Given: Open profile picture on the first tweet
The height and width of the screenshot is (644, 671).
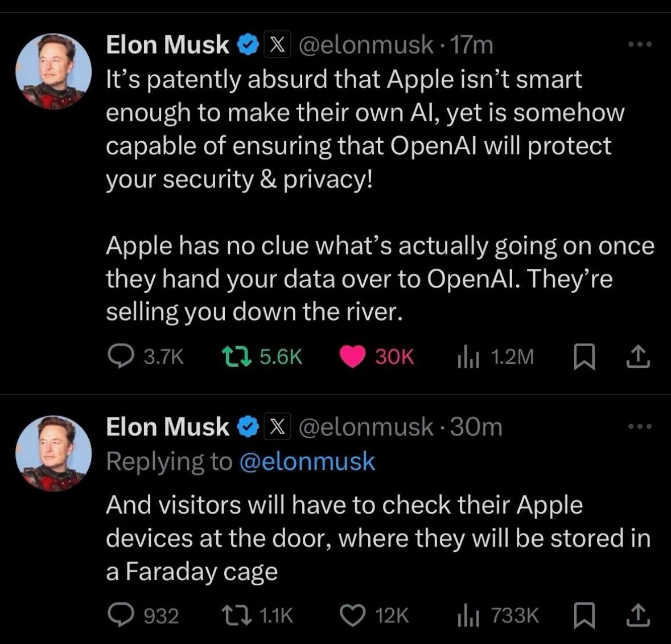Looking at the screenshot, I should point(53,71).
